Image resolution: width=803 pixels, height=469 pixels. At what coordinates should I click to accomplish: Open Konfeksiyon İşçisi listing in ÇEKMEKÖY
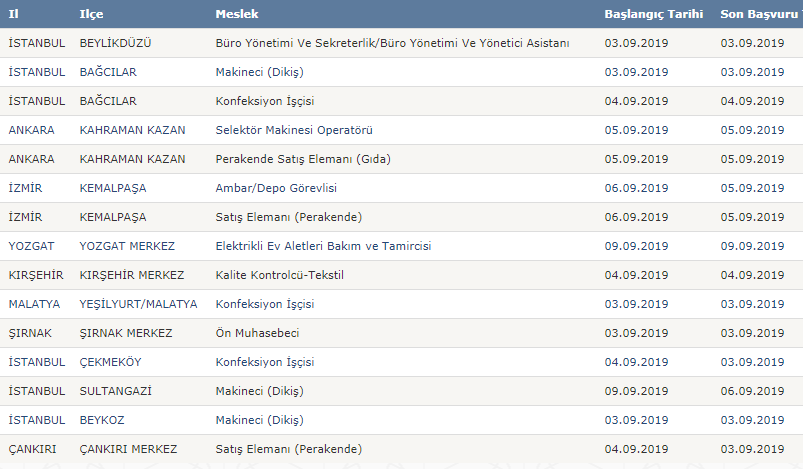[265, 362]
